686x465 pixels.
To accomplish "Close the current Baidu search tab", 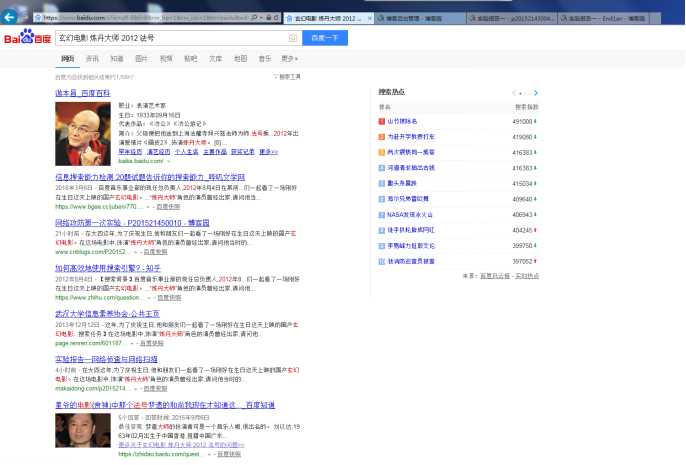I will (370, 18).
